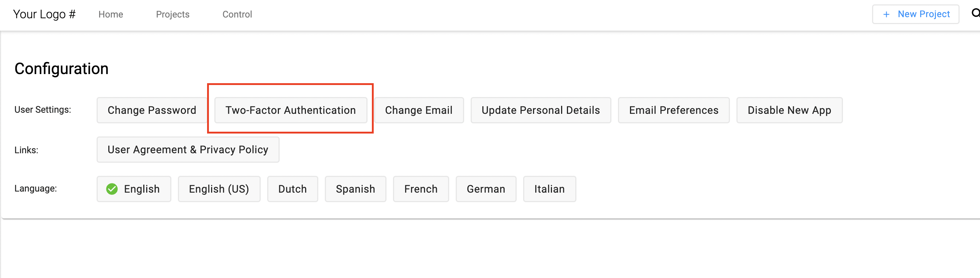Set language to French

click(x=421, y=189)
